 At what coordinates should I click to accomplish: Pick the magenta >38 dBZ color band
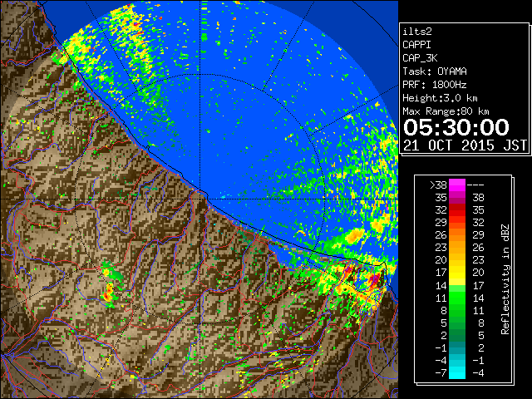[457, 185]
